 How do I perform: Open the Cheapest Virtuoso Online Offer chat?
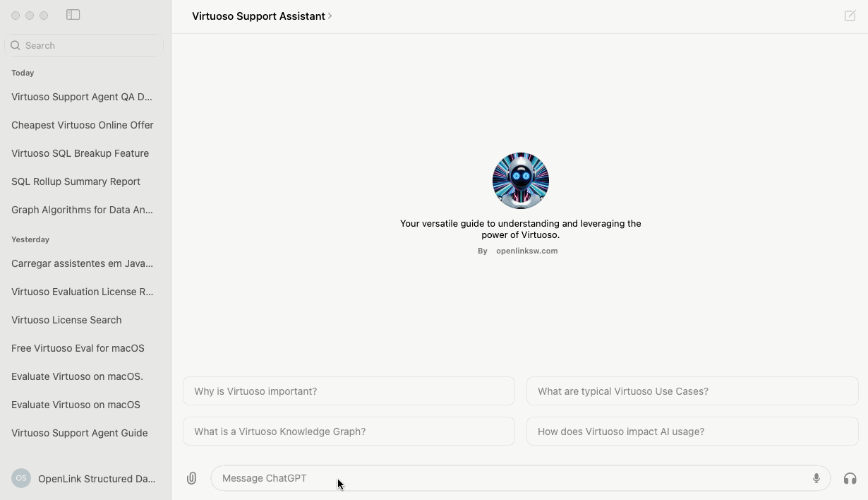83,125
